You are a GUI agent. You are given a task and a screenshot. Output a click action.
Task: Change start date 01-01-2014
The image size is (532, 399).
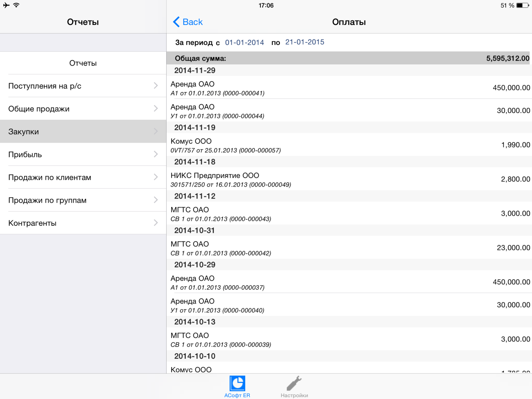(x=244, y=42)
